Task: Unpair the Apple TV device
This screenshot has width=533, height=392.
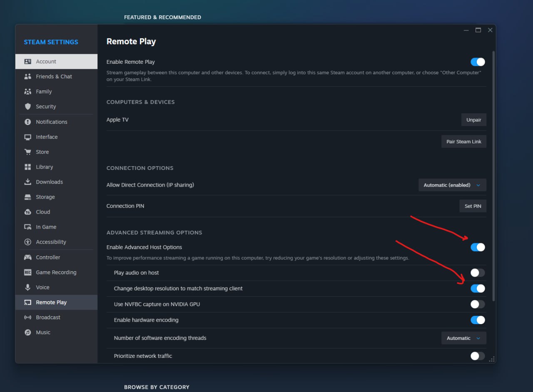Action: (x=473, y=120)
